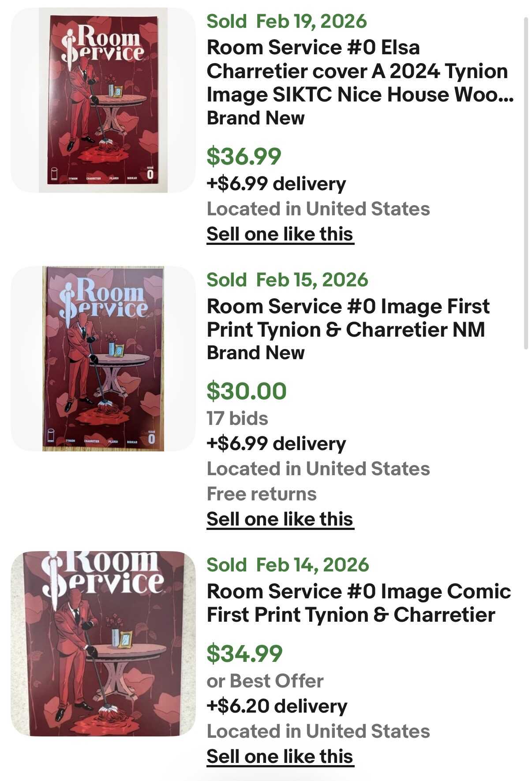Click the vertical scrollbar on the right edge

click(525, 183)
